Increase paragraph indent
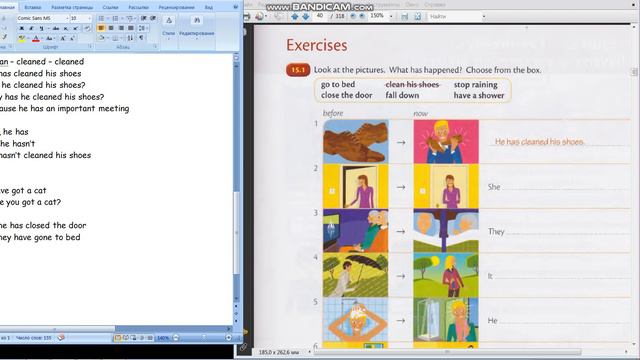Viewport: 640px width, 360px height. [x=153, y=18]
